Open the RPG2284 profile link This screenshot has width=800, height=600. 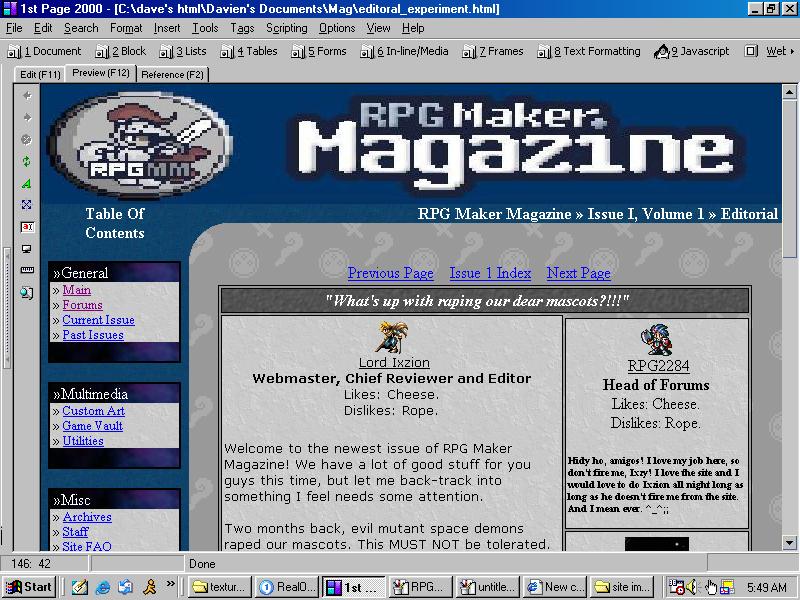pyautogui.click(x=658, y=366)
